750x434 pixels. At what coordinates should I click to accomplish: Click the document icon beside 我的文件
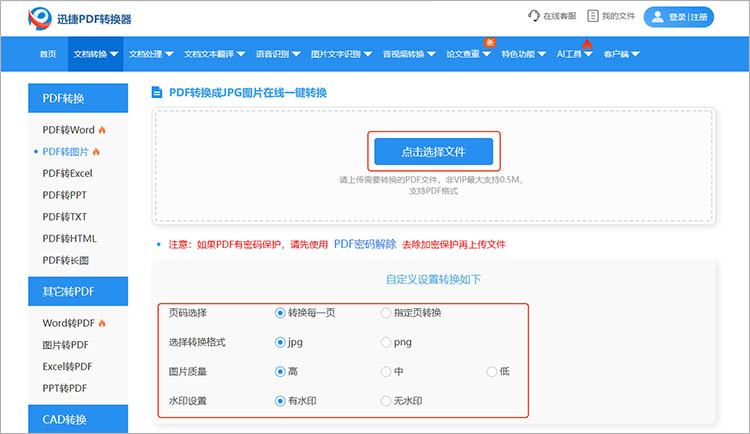592,16
